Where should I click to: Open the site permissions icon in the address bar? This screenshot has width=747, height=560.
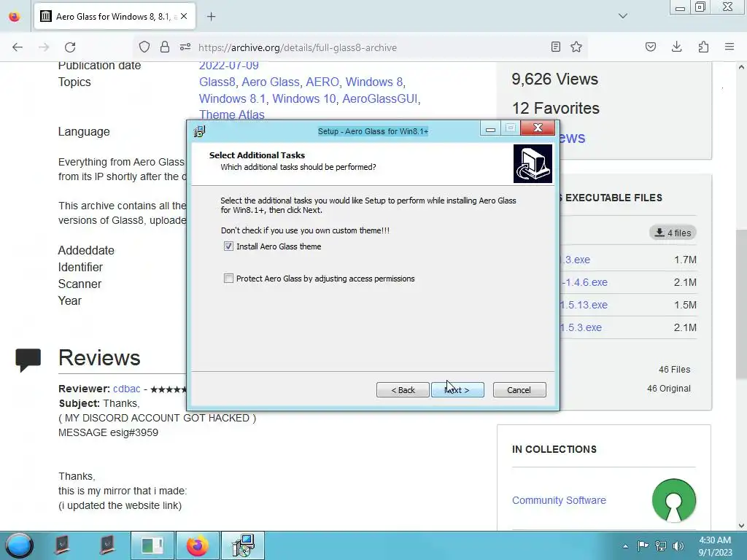(x=185, y=47)
